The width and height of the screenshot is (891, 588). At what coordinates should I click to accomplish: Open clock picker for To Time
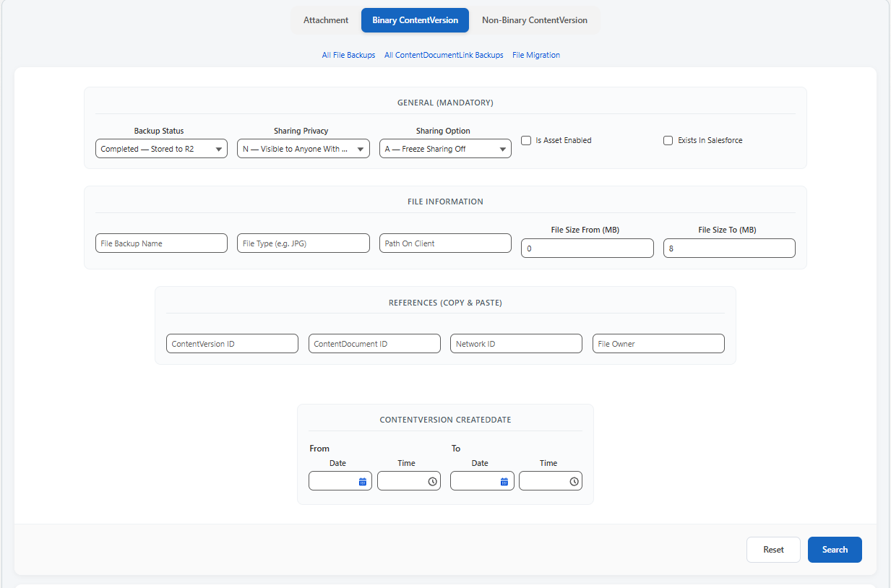click(574, 481)
